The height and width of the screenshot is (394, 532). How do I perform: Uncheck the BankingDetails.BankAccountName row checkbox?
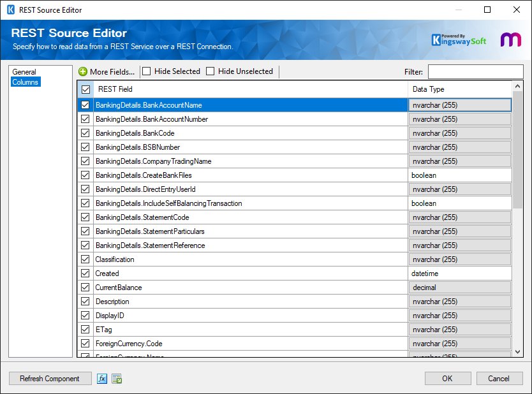(85, 105)
